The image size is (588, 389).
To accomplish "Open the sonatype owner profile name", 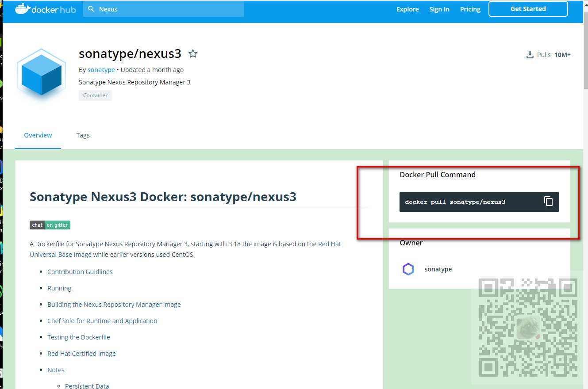I will (438, 269).
